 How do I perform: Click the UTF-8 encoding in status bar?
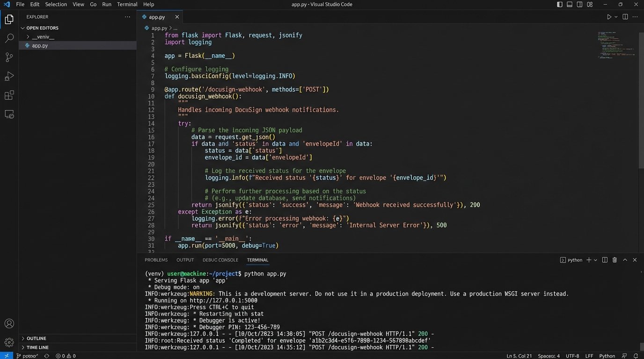pyautogui.click(x=572, y=356)
